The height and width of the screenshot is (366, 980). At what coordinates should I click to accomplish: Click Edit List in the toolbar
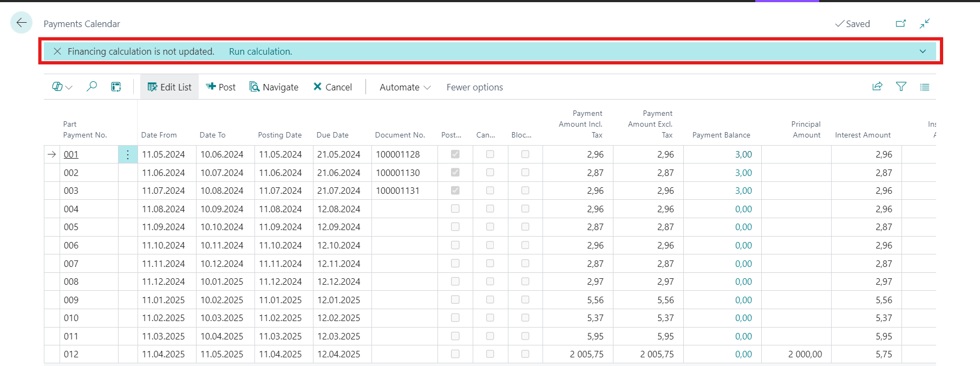pyautogui.click(x=169, y=87)
